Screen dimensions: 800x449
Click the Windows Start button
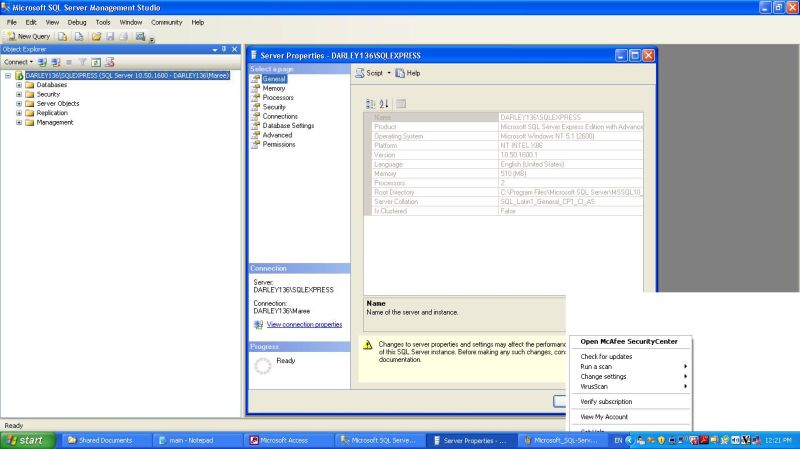pyautogui.click(x=28, y=440)
